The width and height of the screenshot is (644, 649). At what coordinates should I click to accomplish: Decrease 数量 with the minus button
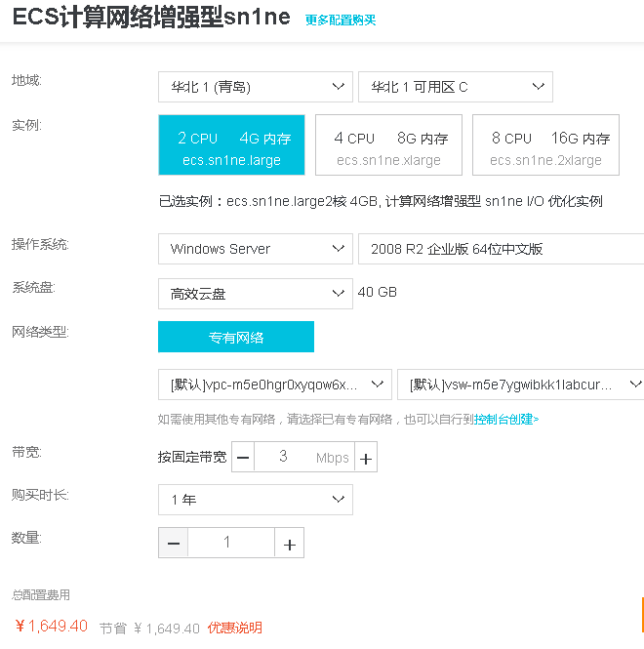tap(174, 543)
